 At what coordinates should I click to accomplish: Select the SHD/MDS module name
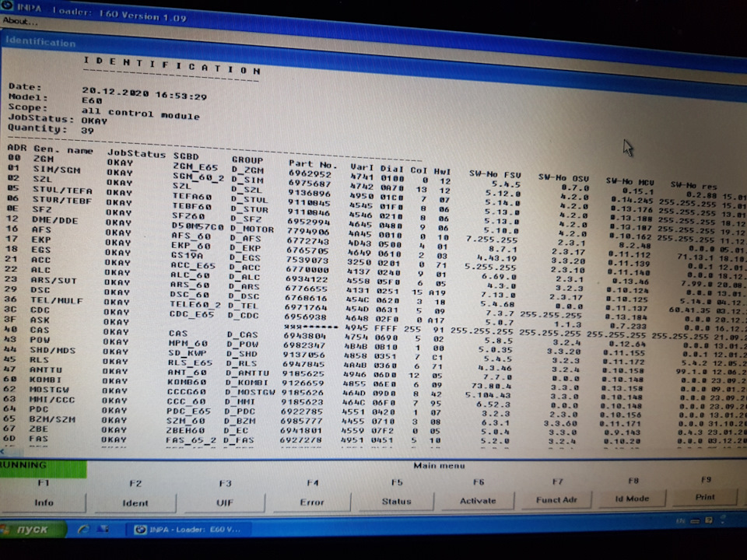[x=52, y=350]
